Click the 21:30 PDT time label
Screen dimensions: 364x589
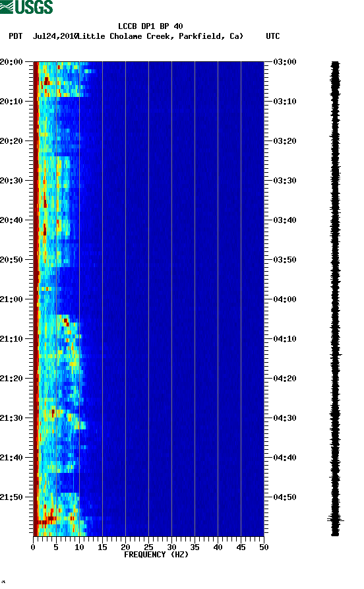[11, 418]
